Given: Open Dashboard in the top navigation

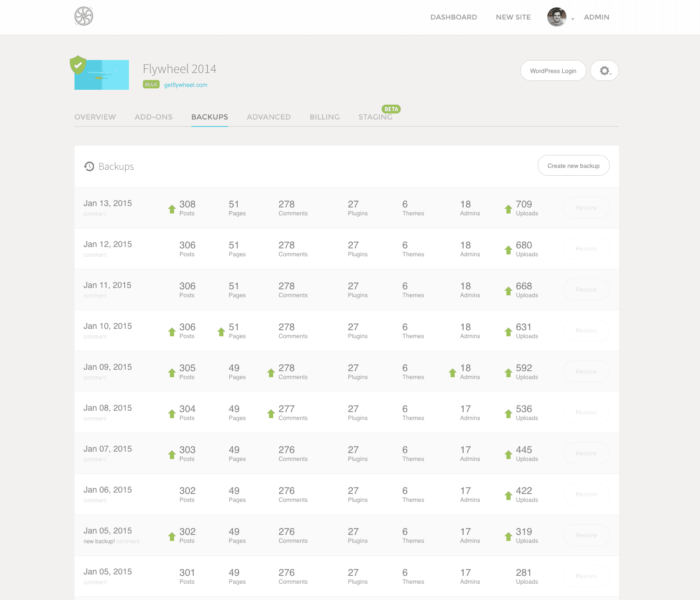Looking at the screenshot, I should tap(454, 17).
